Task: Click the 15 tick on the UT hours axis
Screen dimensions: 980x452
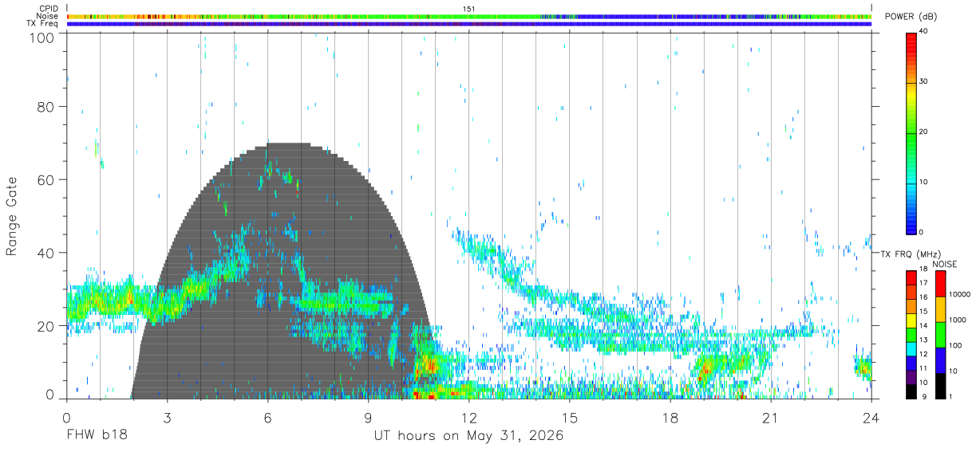Action: (x=570, y=417)
